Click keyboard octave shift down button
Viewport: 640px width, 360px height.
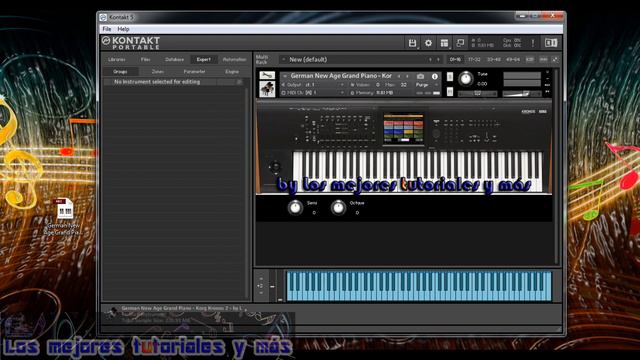(261, 292)
